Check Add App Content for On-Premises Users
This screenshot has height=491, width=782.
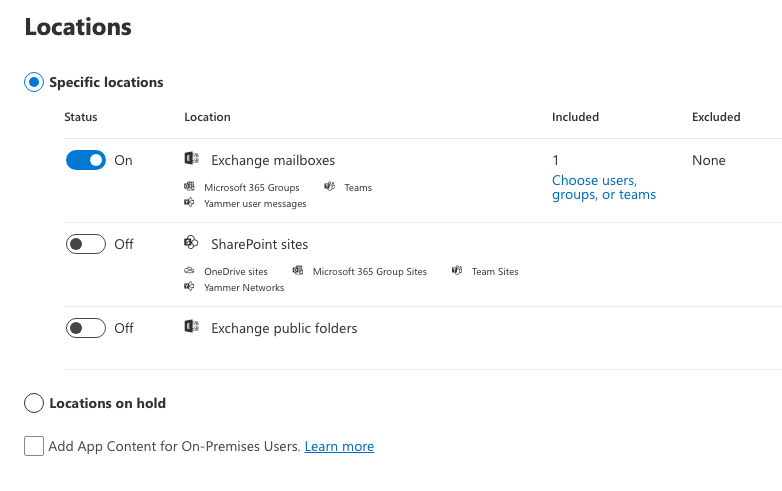34,446
